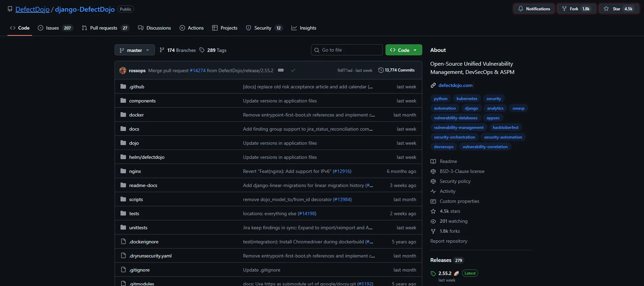Screen dimensions: 644x286
Task: Open pull request #14274 link
Action: [198, 70]
